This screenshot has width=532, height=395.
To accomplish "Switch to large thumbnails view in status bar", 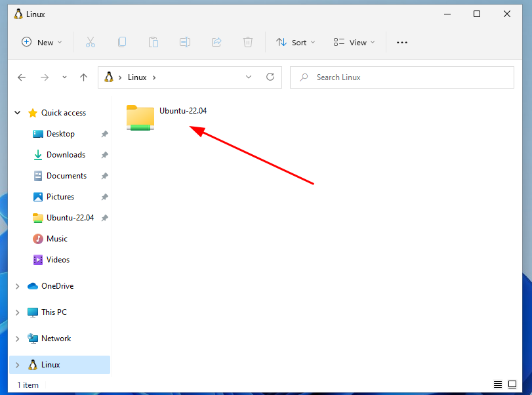I will [x=512, y=385].
